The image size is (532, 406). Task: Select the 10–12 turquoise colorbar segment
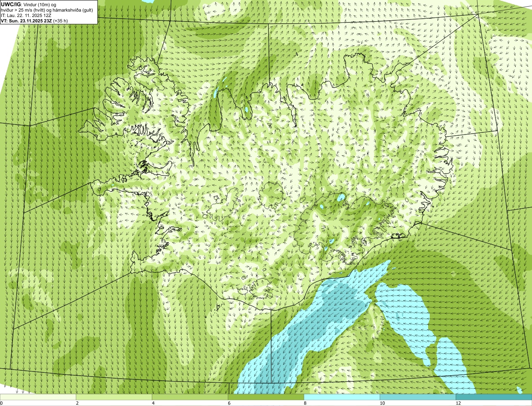(418, 397)
